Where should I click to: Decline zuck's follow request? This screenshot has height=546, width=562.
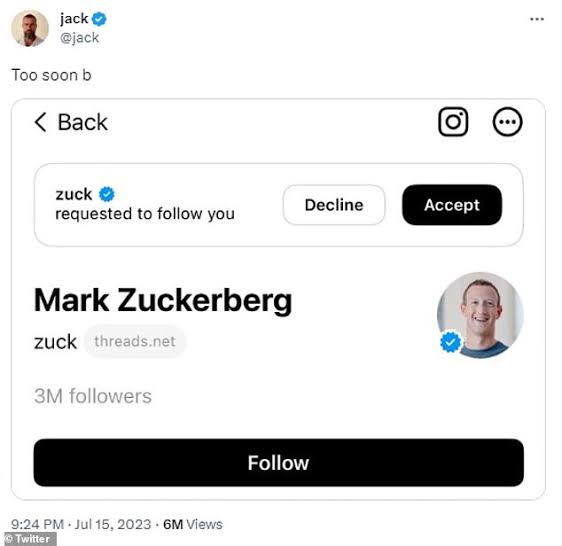click(334, 205)
